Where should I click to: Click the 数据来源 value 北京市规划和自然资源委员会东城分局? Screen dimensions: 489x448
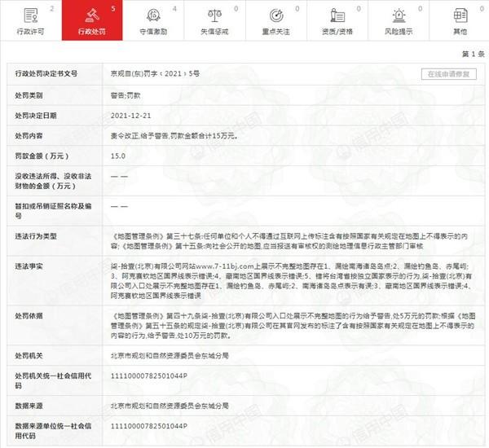(x=170, y=406)
